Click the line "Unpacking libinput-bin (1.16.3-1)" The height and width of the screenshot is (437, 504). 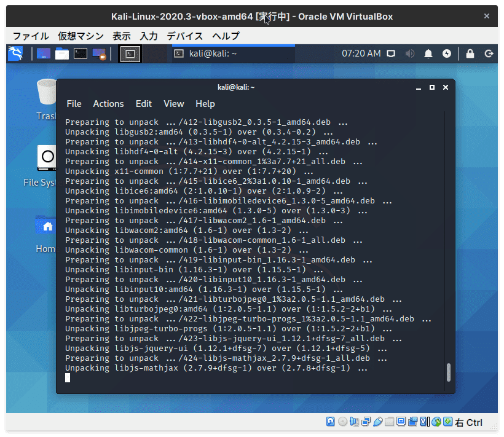194,270
